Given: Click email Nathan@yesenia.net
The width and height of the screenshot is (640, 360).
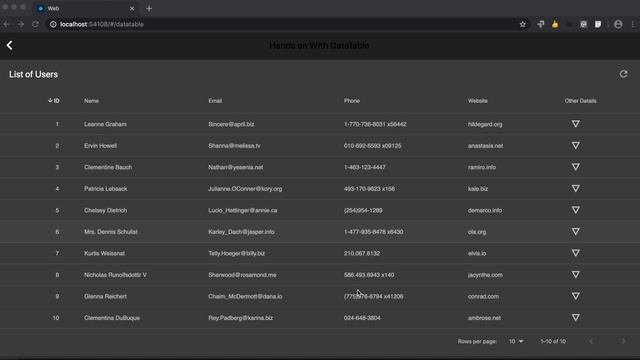Looking at the screenshot, I should pyautogui.click(x=236, y=167).
